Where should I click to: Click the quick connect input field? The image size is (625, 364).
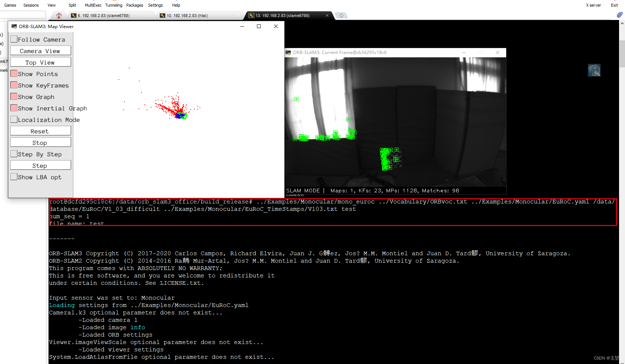point(22,15)
